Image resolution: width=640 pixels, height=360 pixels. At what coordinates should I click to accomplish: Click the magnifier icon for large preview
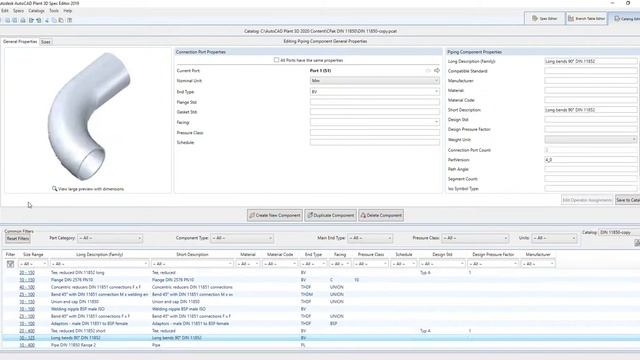(54, 189)
